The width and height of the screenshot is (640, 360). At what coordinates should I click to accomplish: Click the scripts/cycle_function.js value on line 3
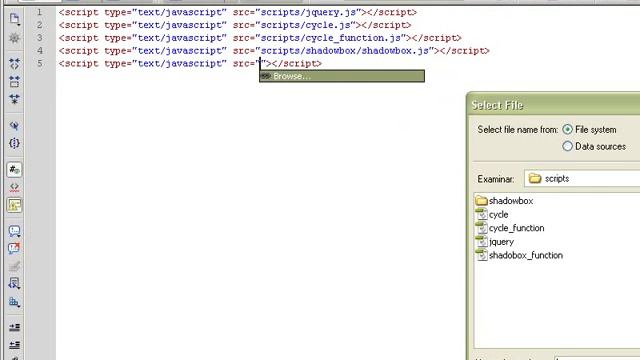click(x=331, y=38)
